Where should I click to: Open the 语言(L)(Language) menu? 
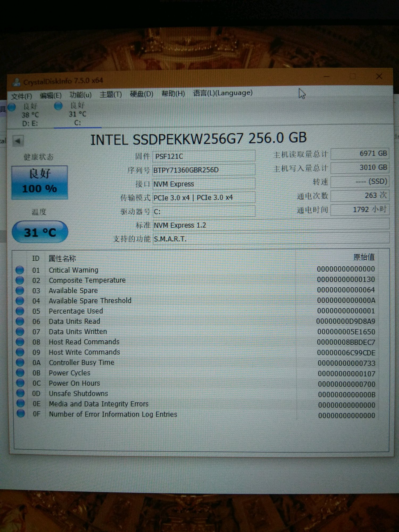coord(223,93)
